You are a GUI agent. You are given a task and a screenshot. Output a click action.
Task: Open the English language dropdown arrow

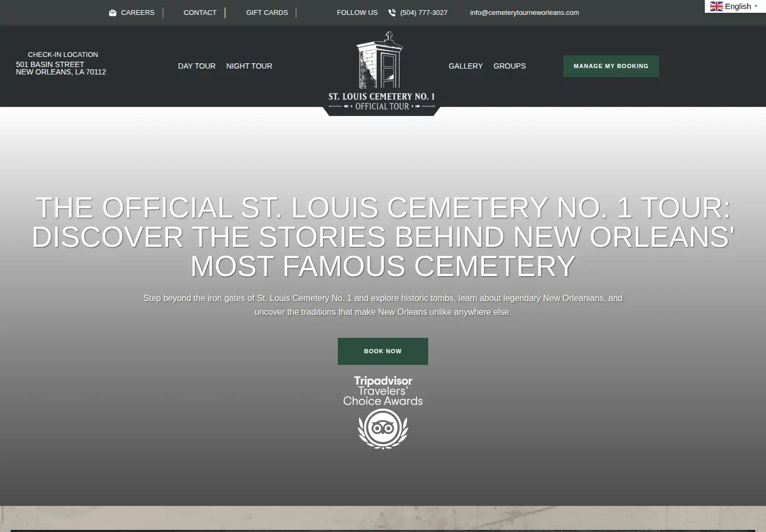pyautogui.click(x=756, y=6)
